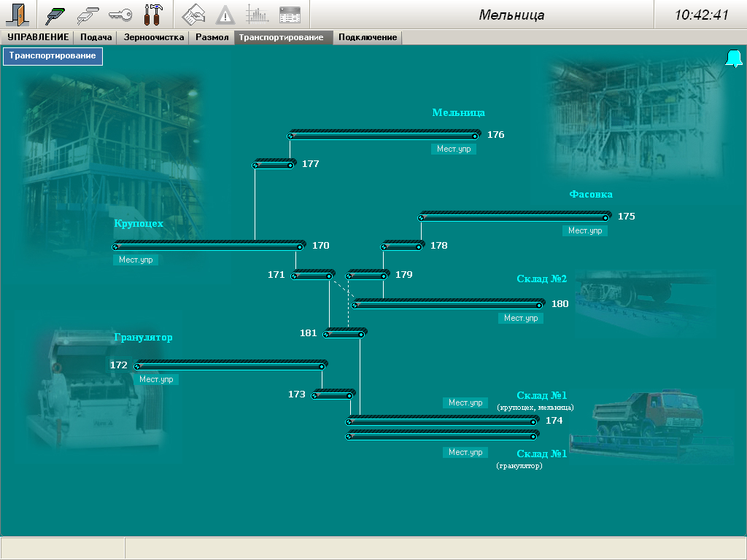This screenshot has width=747, height=560.
Task: Open the bar chart trends icon
Action: 257,15
